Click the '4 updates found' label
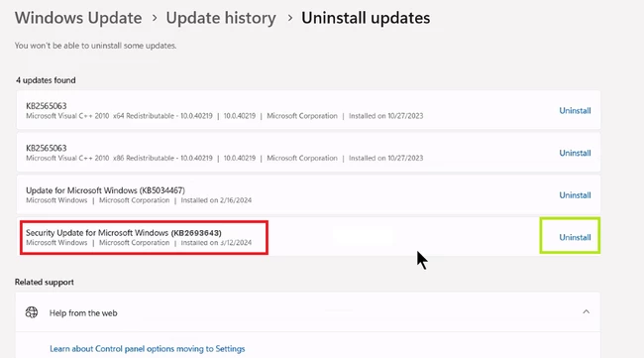Viewport: 644px width, 358px height. coord(46,80)
